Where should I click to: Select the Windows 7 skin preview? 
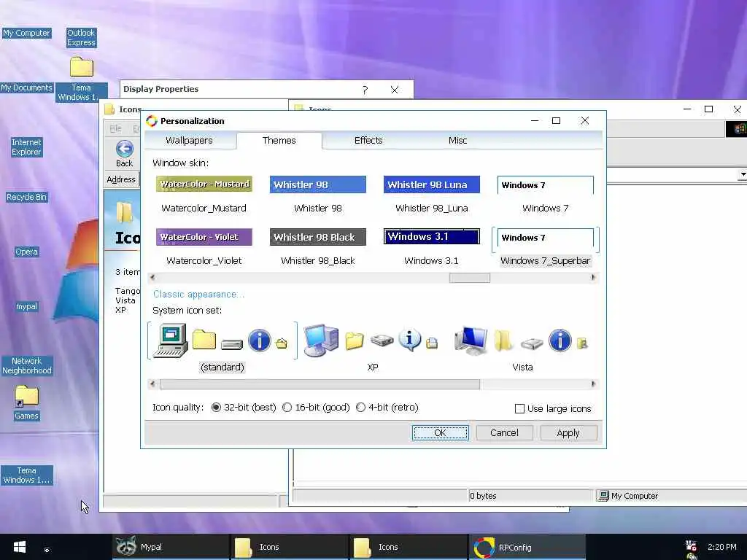point(546,184)
